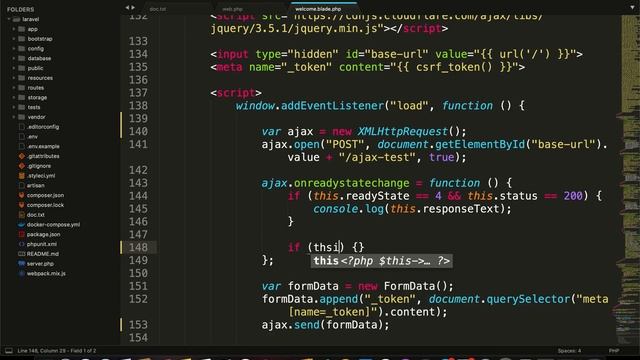Click the server.php PHP icon
Screen dimensions: 640x360
tap(22, 264)
